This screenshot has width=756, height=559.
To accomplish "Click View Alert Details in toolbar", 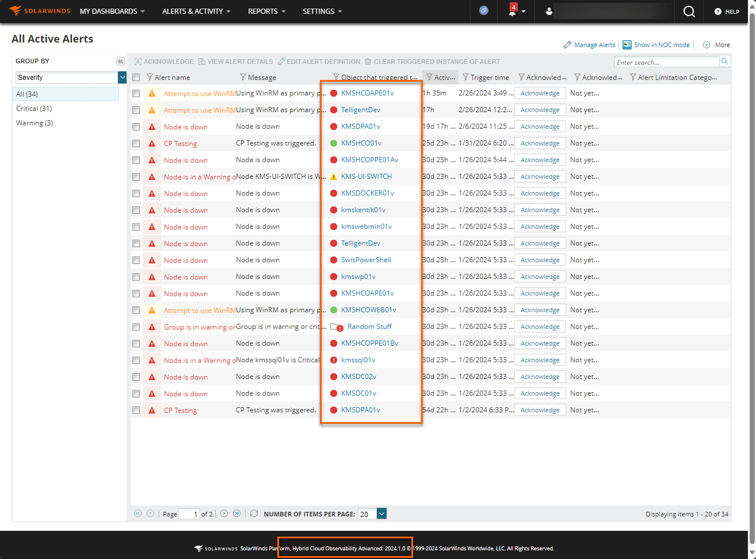I will pos(236,62).
